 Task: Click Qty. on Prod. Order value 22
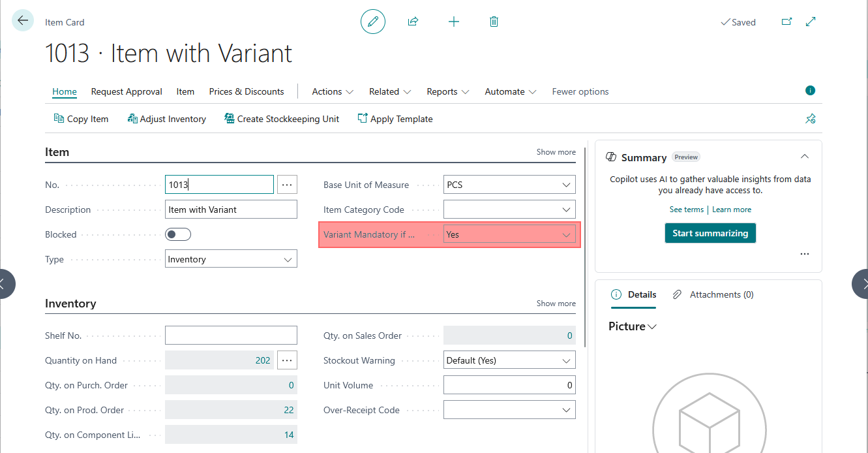[288, 410]
